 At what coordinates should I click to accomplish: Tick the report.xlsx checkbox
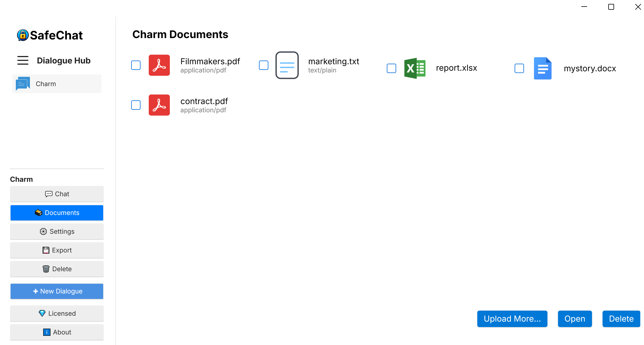click(x=391, y=68)
